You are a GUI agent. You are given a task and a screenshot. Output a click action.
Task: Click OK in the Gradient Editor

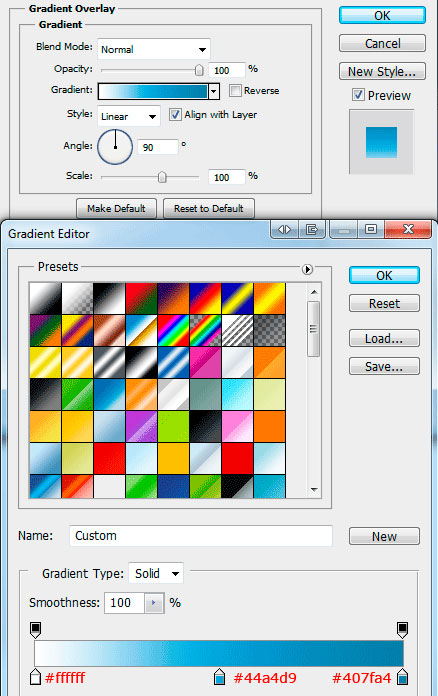[384, 275]
